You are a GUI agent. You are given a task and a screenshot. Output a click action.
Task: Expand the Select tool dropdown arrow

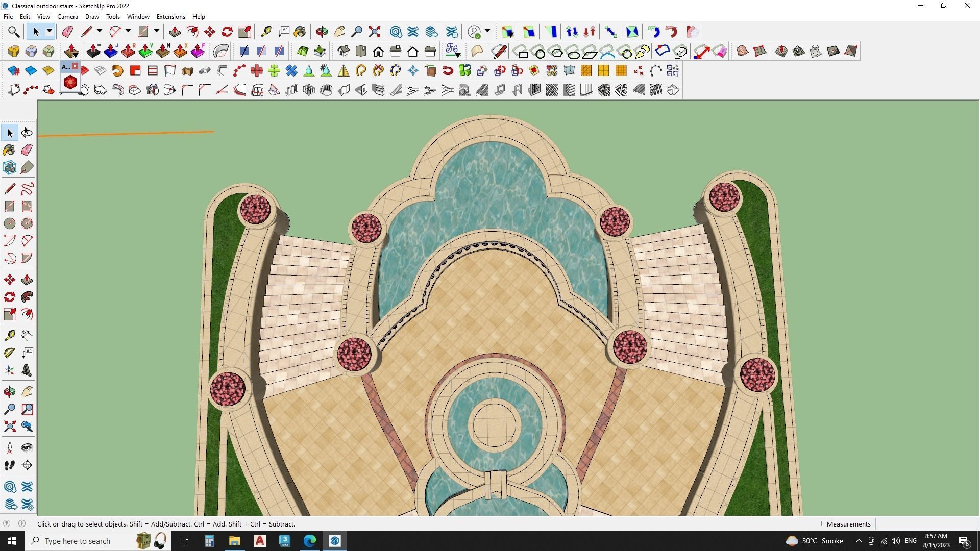tap(50, 32)
